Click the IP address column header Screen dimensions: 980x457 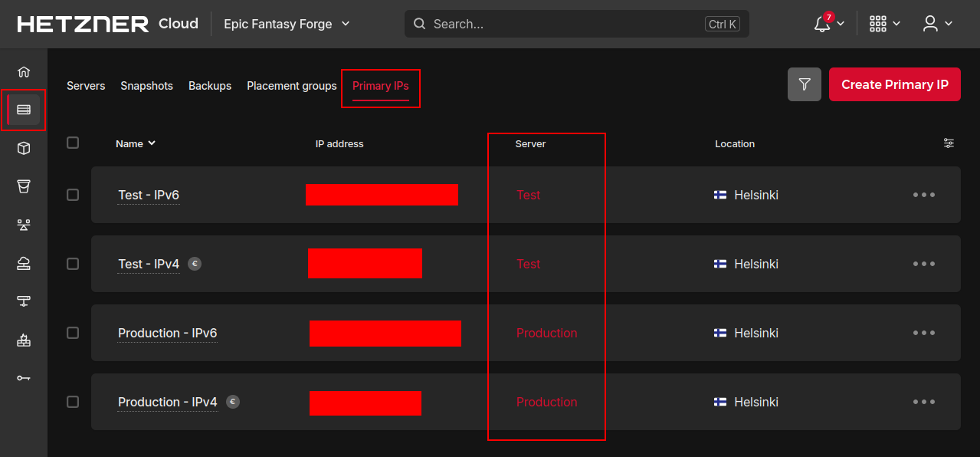[x=339, y=143]
